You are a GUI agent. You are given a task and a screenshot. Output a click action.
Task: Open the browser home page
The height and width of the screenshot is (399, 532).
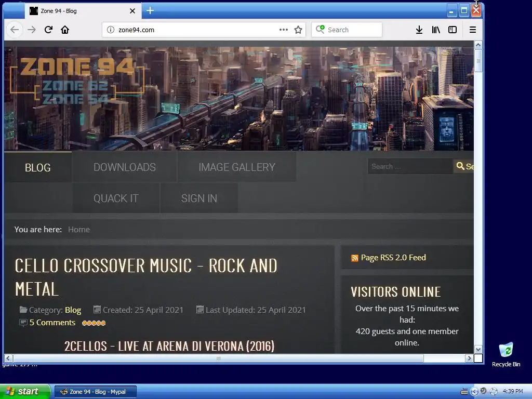[65, 30]
